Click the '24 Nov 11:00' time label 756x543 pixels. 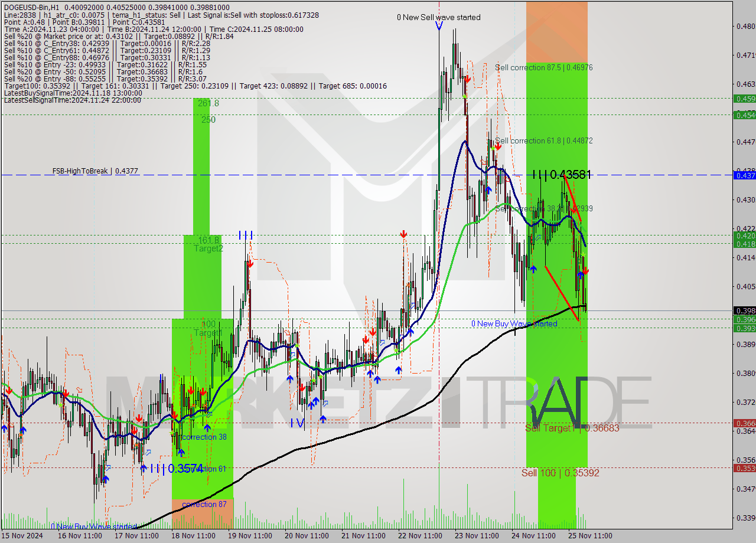[533, 536]
